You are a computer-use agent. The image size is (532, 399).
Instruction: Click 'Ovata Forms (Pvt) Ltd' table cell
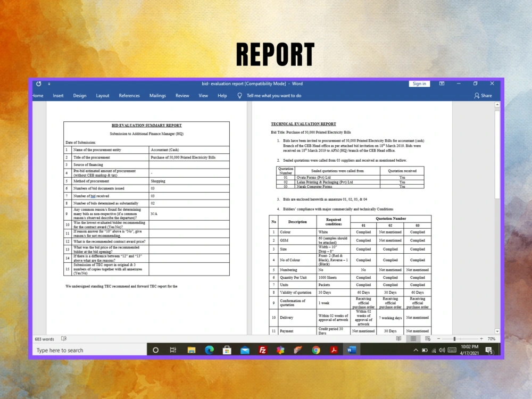tap(337, 178)
